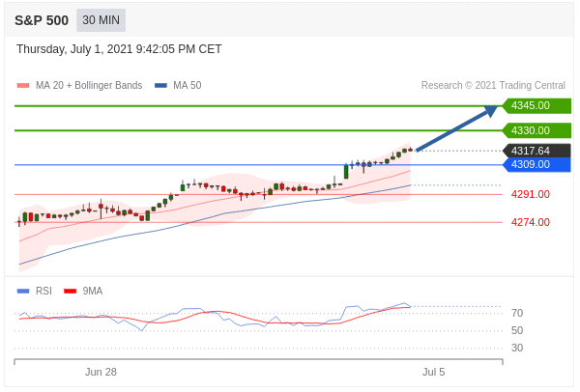Select the RSI 50 level label
This screenshot has width=580, height=392.
(x=517, y=330)
